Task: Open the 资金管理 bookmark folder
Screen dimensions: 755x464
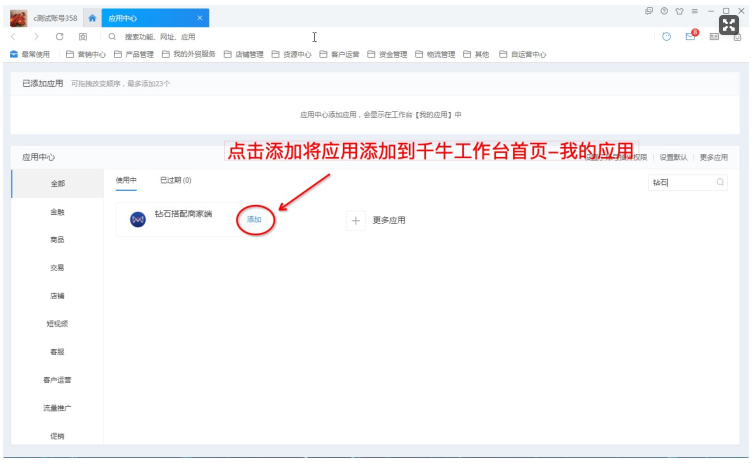Action: tap(387, 54)
